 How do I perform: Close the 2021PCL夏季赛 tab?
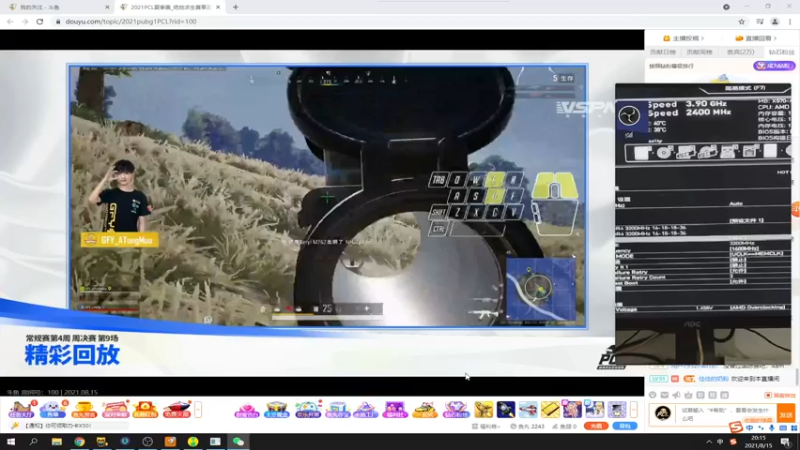218,7
